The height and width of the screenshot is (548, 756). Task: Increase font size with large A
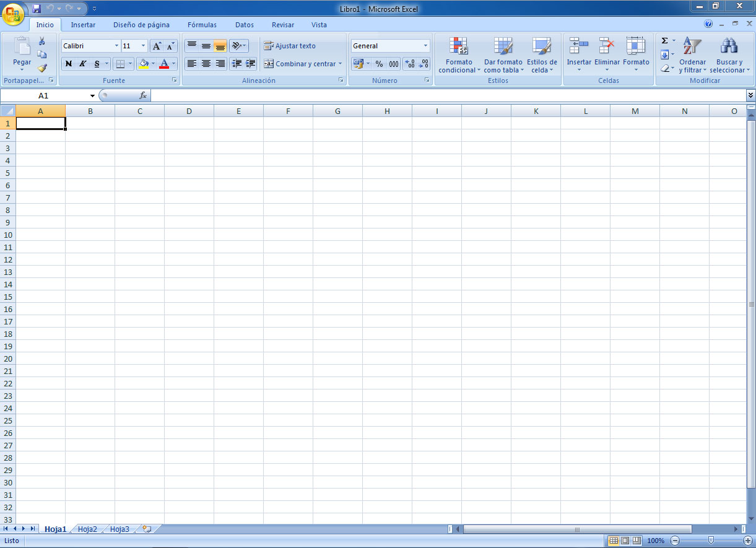click(x=157, y=46)
